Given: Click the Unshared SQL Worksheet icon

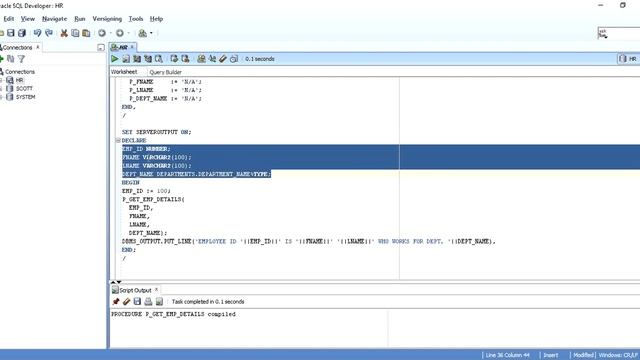Looking at the screenshot, I should click(201, 59).
